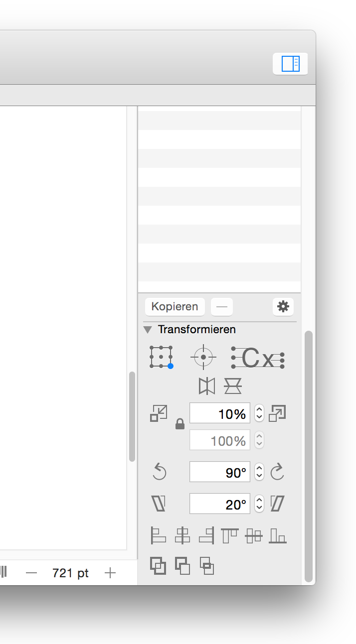Click the flip horizontally mirror icon
356x644 pixels.
pos(207,386)
